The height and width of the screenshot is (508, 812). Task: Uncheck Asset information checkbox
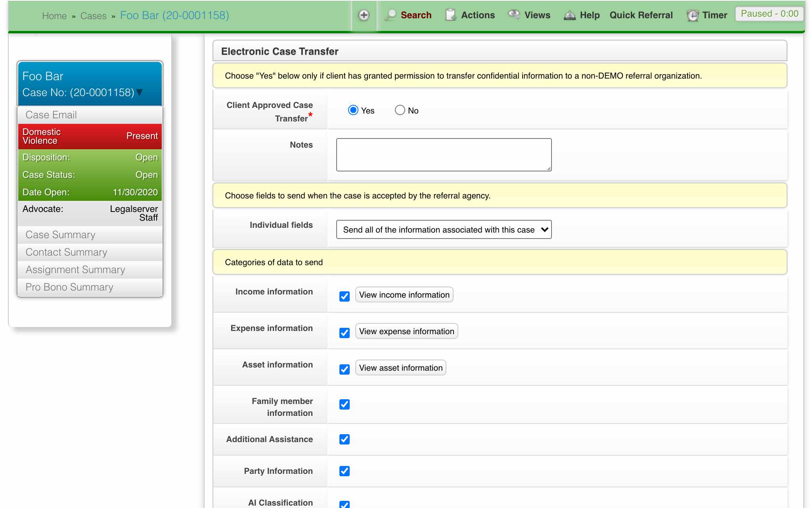coord(345,369)
